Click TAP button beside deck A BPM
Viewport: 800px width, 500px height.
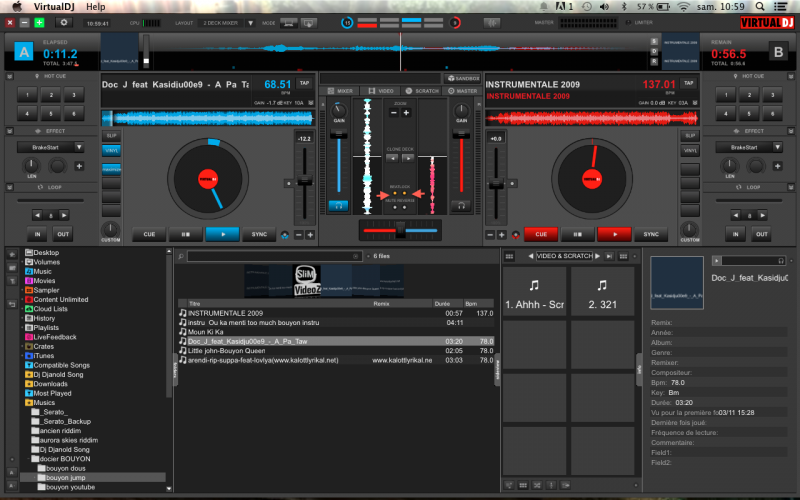pos(304,82)
